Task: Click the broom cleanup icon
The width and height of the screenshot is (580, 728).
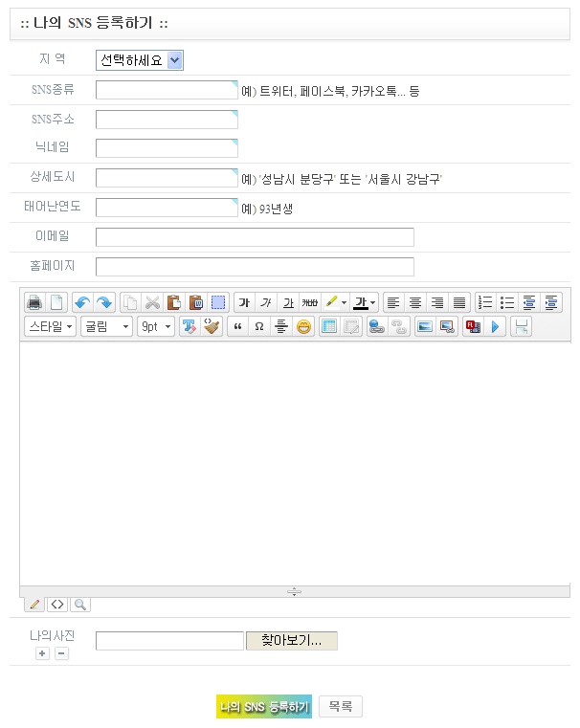Action: click(212, 327)
